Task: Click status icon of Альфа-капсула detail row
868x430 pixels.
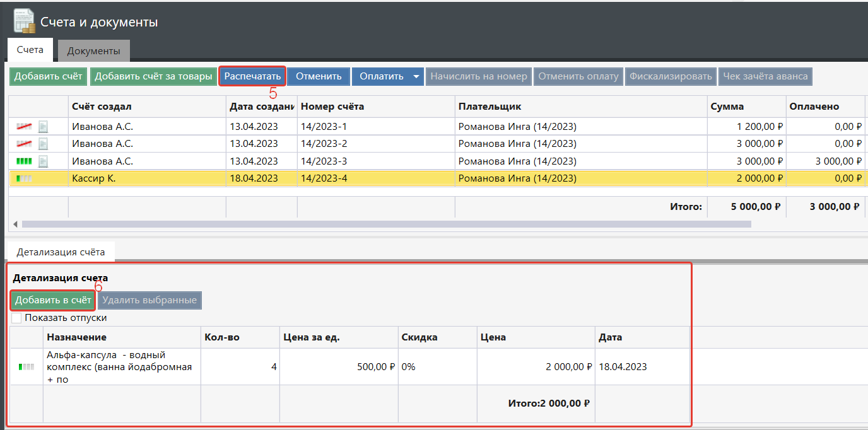Action: pos(26,366)
